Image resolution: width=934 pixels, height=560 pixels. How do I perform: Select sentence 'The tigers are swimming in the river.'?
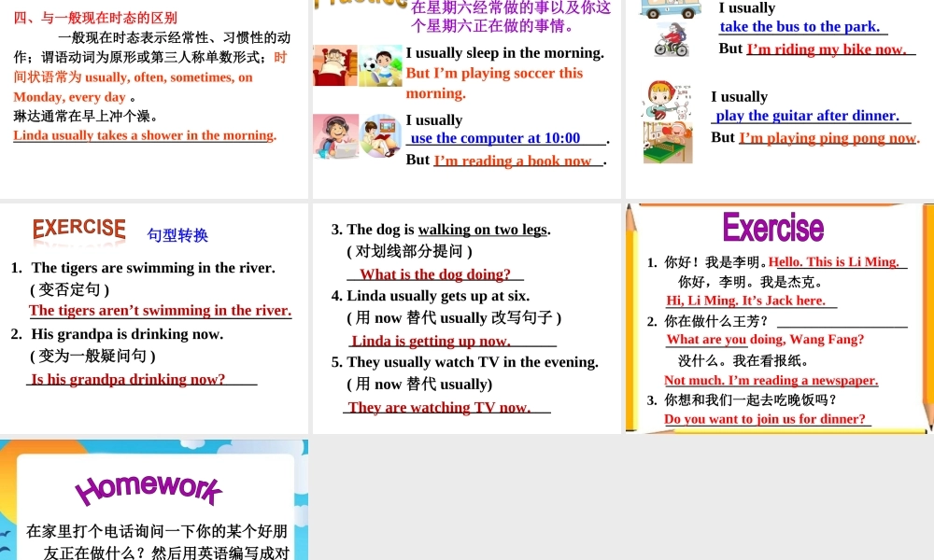click(x=153, y=268)
